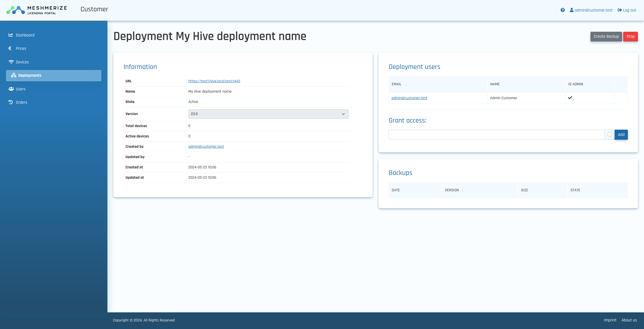
Task: Open the Imprint footer link
Action: (610, 320)
